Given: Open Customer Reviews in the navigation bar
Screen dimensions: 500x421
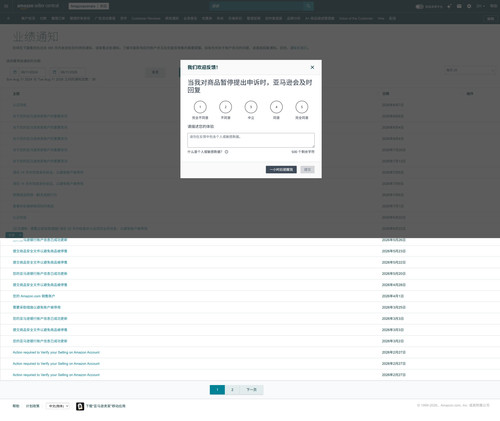Looking at the screenshot, I should pos(146,19).
